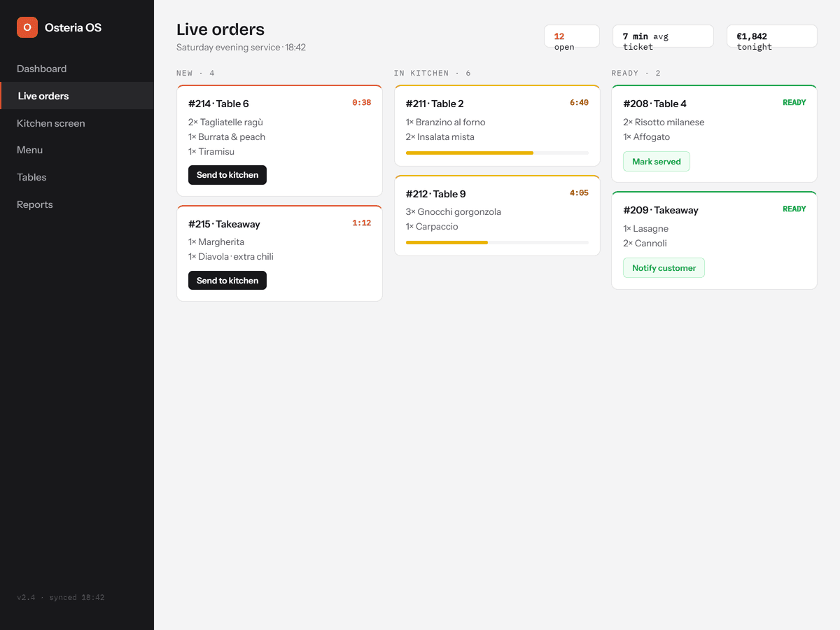Click Saturday evening service · 18:42 subtitle
The width and height of the screenshot is (840, 630).
tap(241, 48)
